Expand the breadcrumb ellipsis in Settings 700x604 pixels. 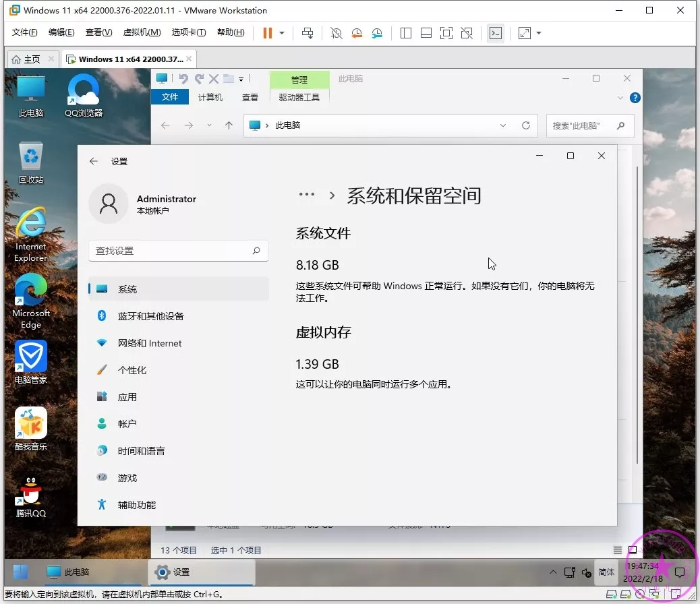307,195
